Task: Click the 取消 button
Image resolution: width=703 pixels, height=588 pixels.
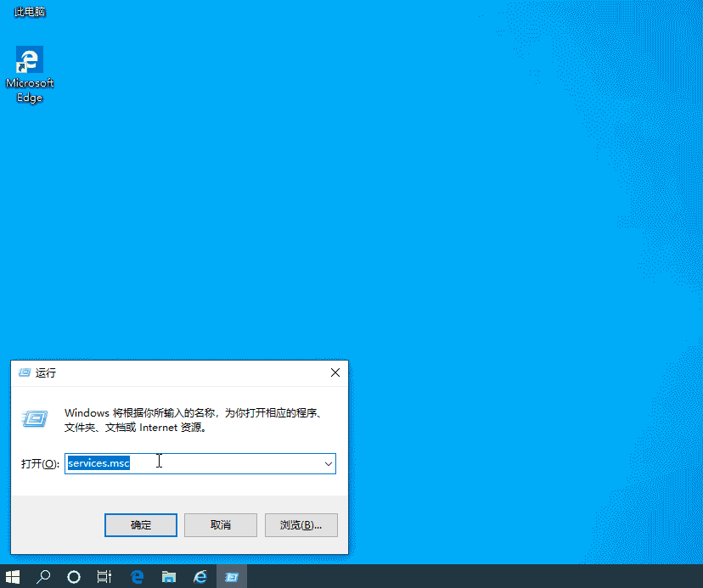Action: [x=221, y=525]
